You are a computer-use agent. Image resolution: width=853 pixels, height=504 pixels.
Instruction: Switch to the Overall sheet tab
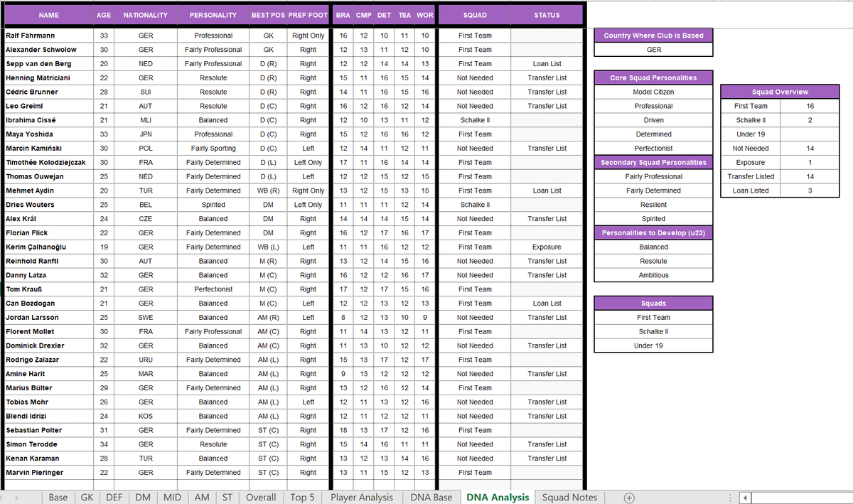click(261, 498)
